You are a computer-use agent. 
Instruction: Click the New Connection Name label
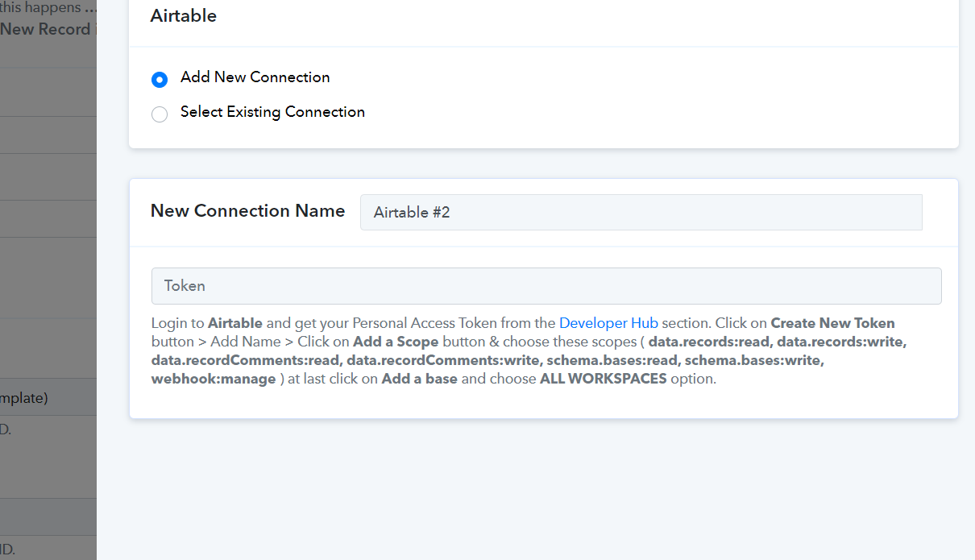pos(247,211)
